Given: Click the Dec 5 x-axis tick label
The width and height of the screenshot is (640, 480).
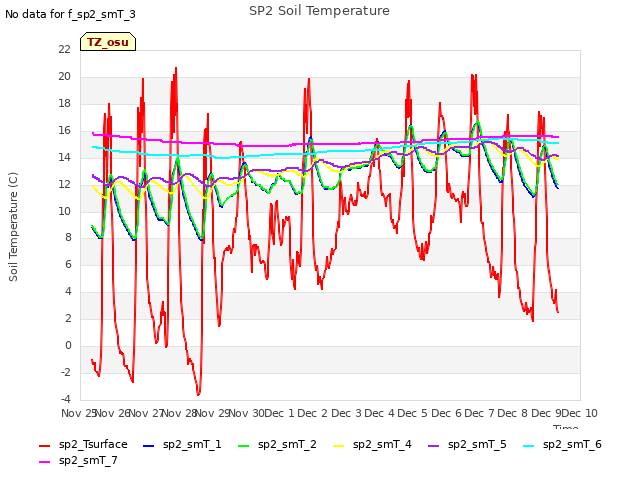Looking at the screenshot, I should click(413, 413).
